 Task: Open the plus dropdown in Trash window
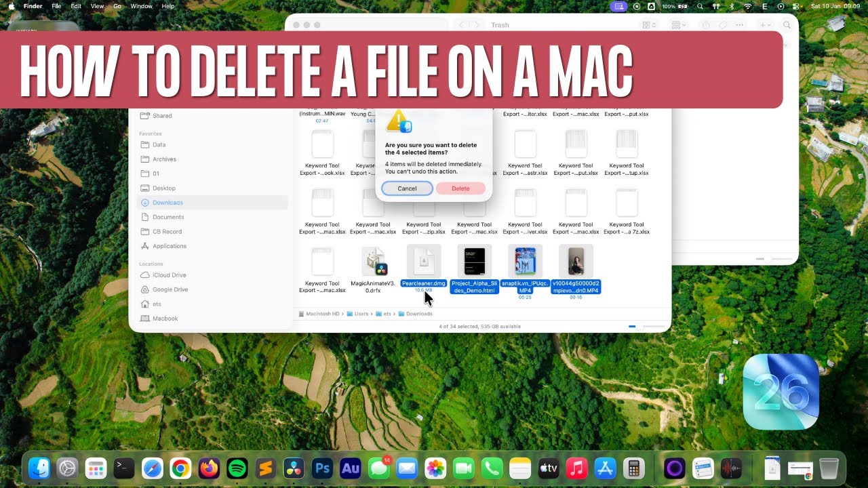[765, 25]
